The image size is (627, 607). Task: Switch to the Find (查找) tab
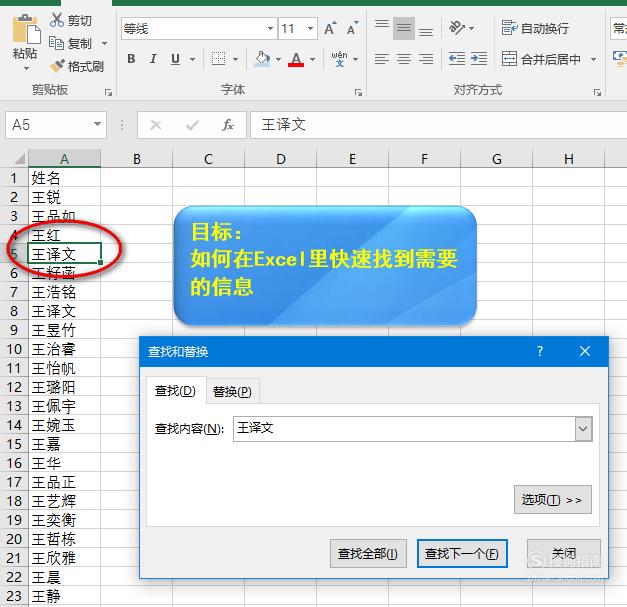point(176,391)
